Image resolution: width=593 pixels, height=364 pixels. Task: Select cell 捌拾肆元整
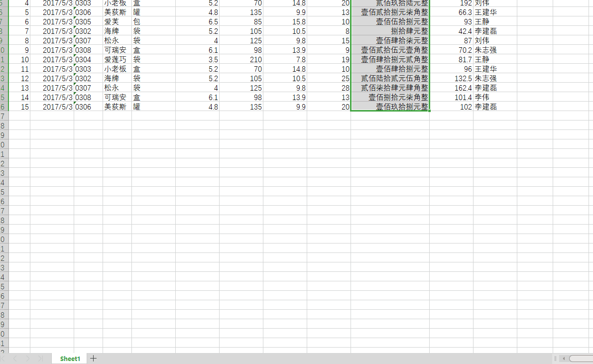(x=390, y=31)
